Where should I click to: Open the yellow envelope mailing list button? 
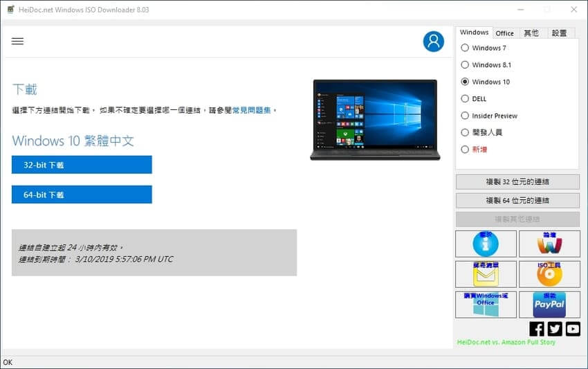click(486, 274)
